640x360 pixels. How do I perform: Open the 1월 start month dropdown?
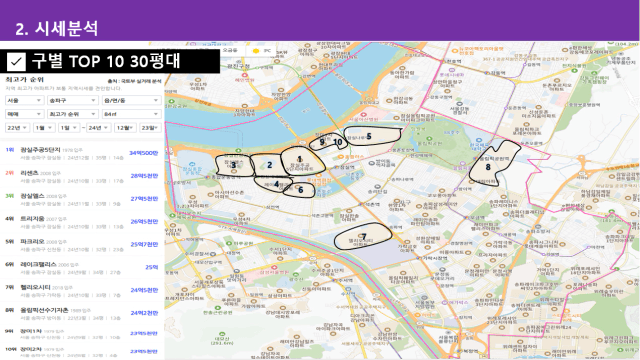coord(44,128)
